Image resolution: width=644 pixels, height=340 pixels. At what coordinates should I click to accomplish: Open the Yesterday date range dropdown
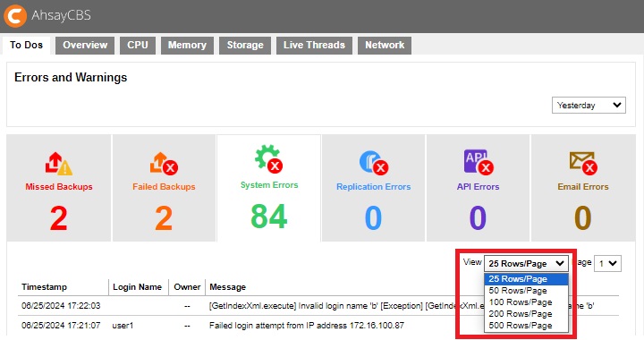pyautogui.click(x=589, y=105)
